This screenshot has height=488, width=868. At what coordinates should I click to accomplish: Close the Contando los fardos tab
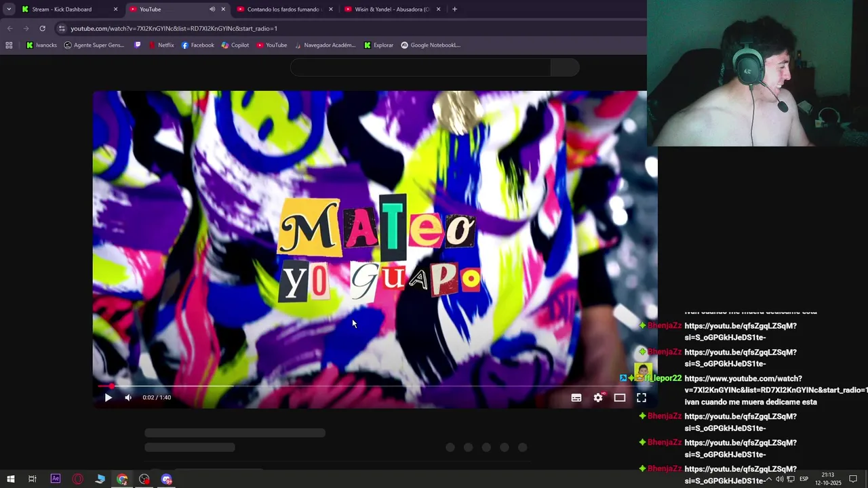click(331, 9)
